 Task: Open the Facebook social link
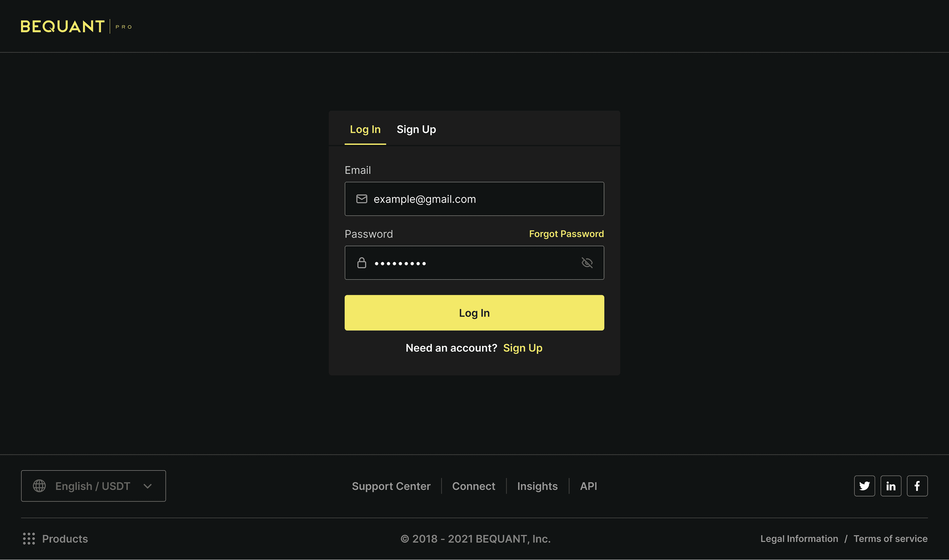[917, 486]
